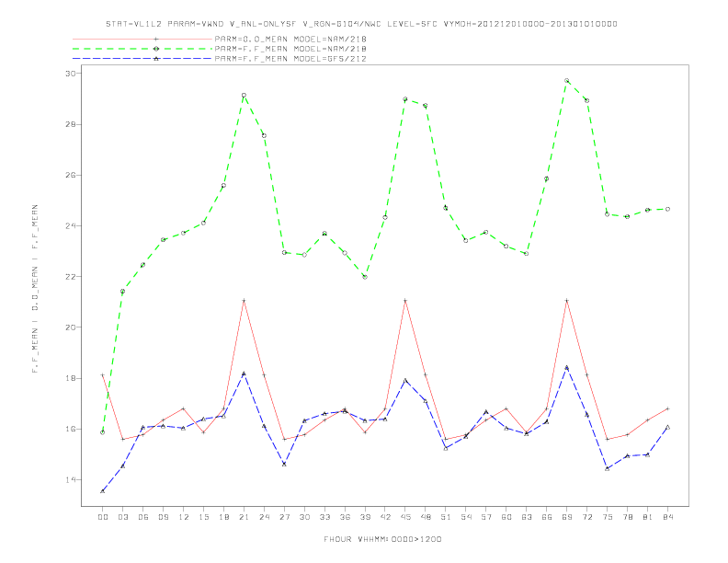Click the x-axis title FHOUR VHHMM:0000>1200

(382, 539)
